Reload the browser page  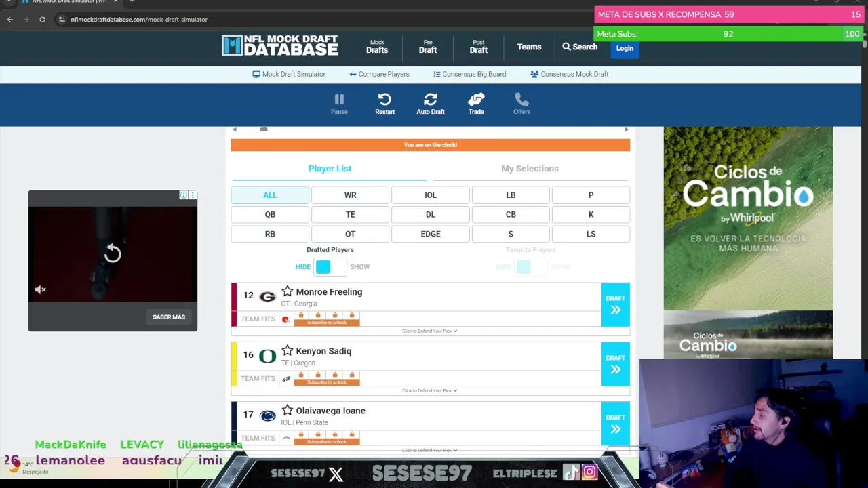(x=42, y=19)
